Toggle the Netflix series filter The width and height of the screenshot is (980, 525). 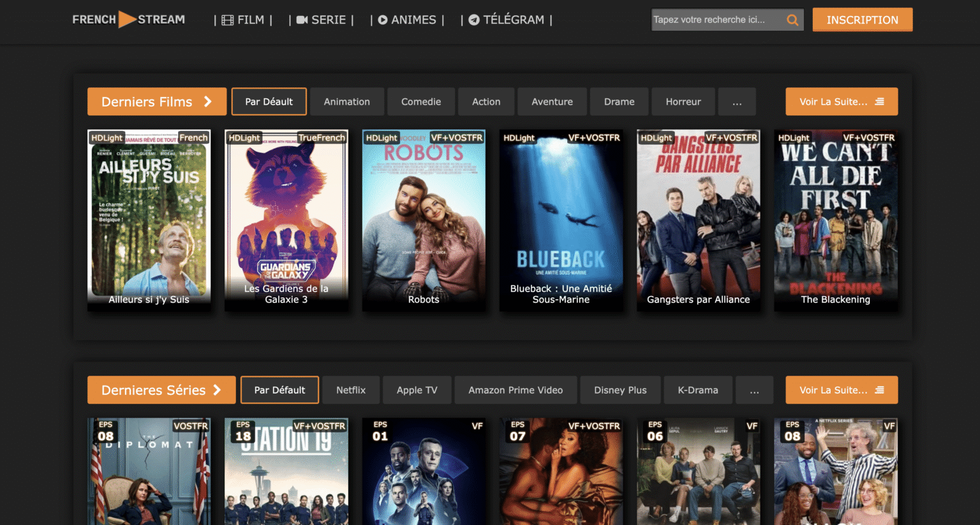point(350,390)
